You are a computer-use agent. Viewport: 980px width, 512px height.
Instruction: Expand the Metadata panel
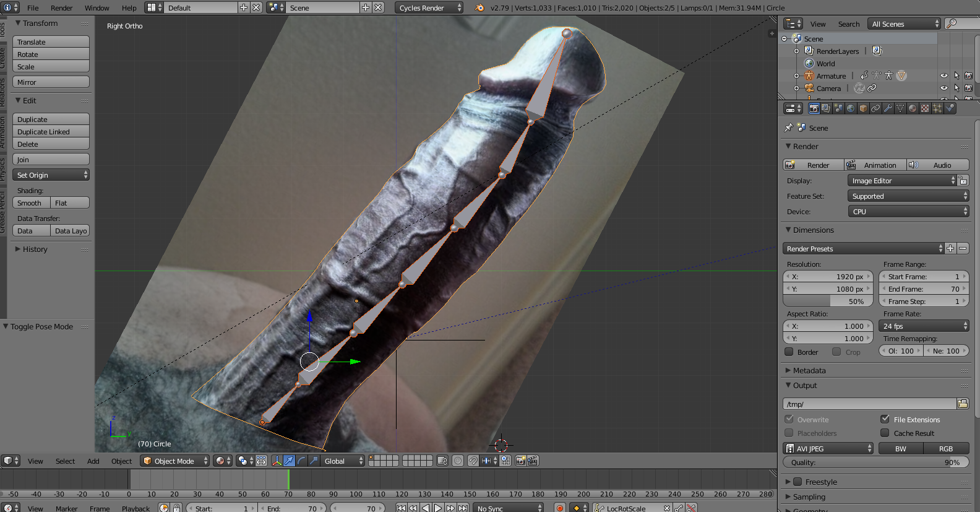click(x=809, y=370)
